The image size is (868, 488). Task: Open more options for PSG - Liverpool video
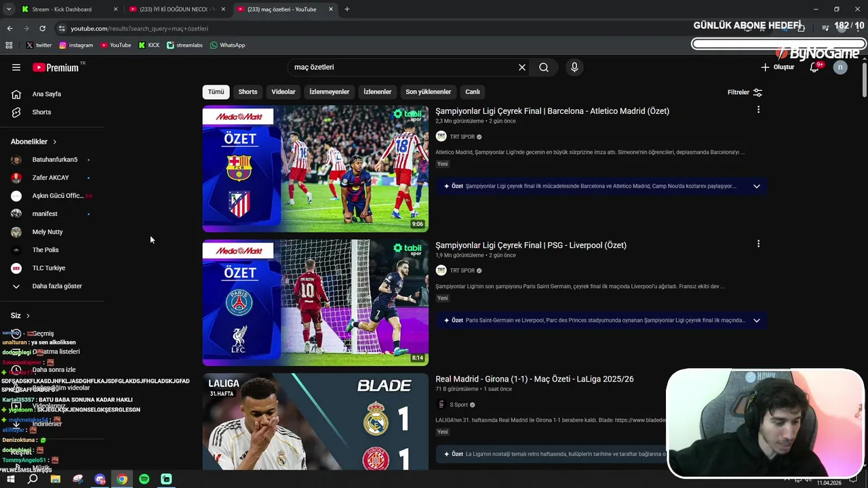coord(758,244)
